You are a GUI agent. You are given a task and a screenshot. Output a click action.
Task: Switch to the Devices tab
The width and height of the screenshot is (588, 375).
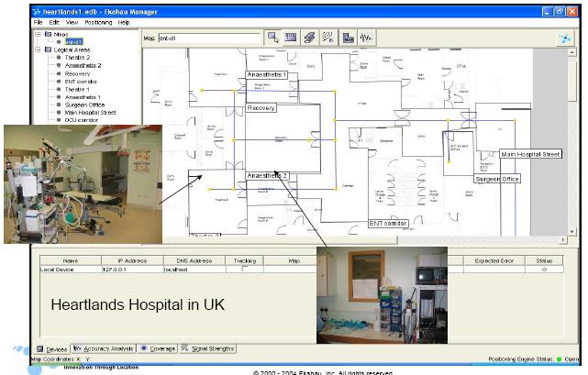pyautogui.click(x=52, y=349)
